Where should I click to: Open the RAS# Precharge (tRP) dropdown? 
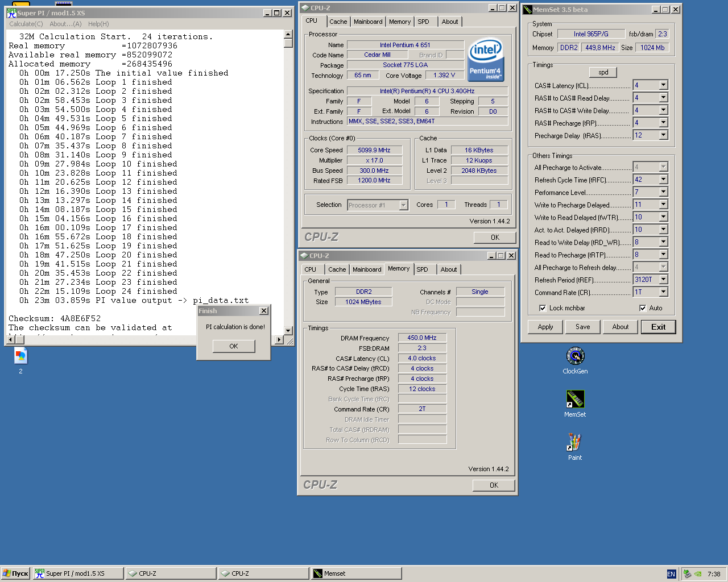(663, 123)
